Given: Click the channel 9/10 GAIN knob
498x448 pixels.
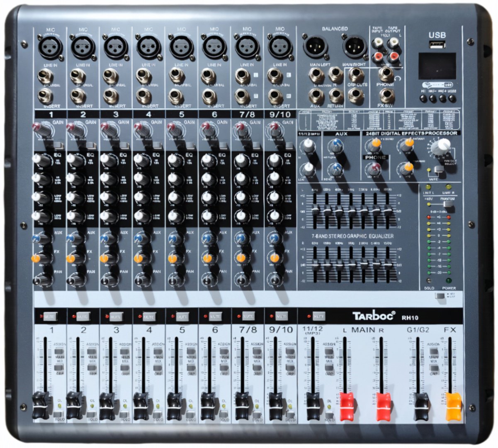Looking at the screenshot, I should coord(274,129).
